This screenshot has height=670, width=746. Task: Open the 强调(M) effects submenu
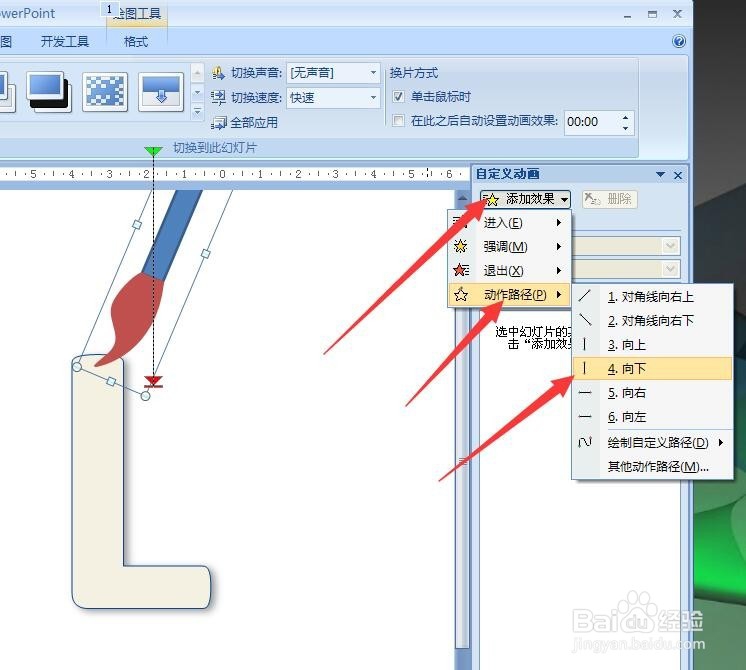tap(509, 246)
